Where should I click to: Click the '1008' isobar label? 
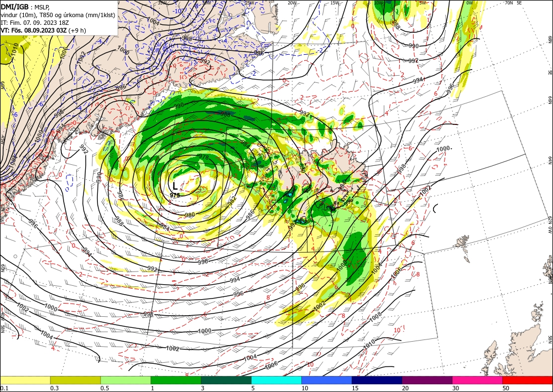[x=375, y=317]
